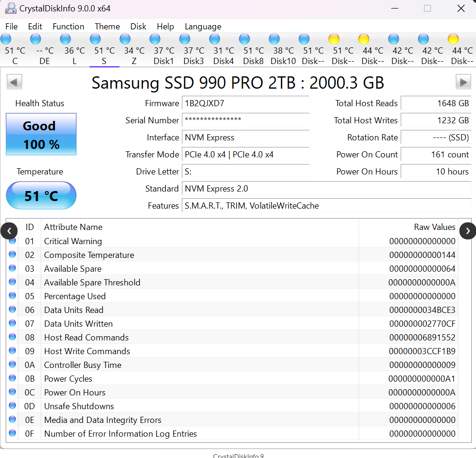Click the black left chevron overlay button

pyautogui.click(x=9, y=231)
